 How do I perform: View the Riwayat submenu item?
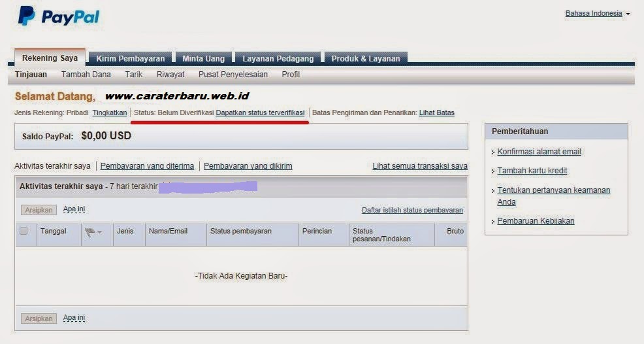coord(170,75)
